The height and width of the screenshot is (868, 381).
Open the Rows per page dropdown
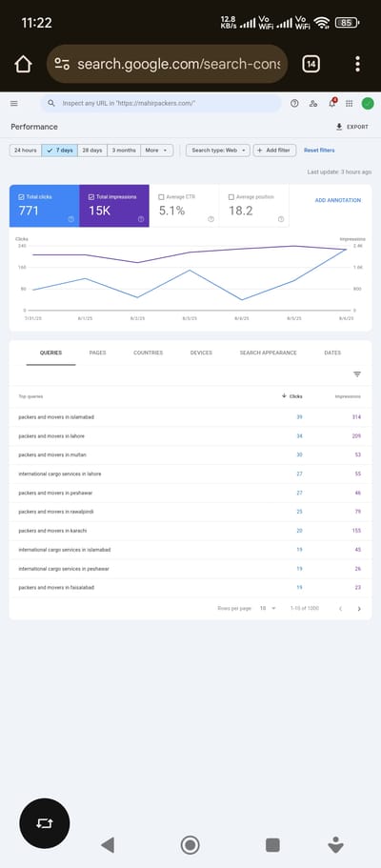[268, 609]
